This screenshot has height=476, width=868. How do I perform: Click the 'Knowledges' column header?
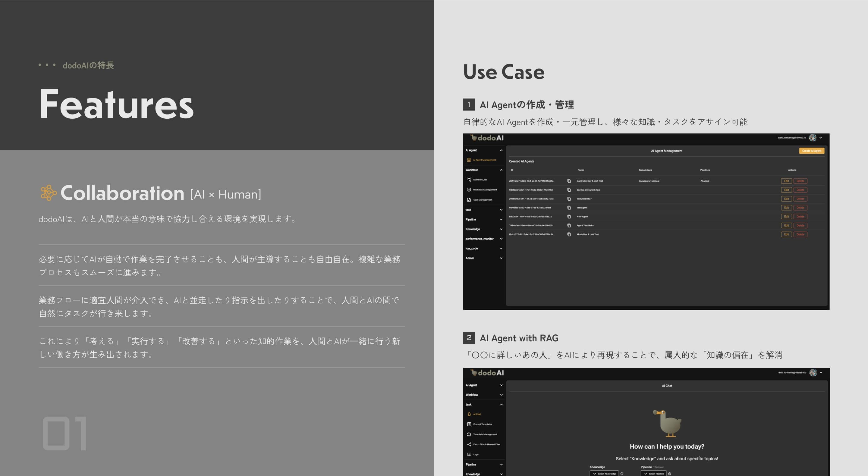coord(645,170)
